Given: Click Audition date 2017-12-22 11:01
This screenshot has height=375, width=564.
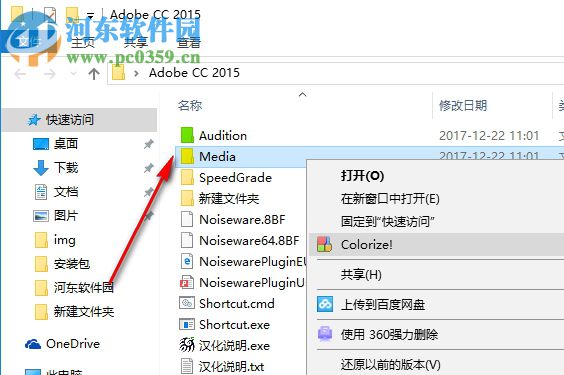Looking at the screenshot, I should pyautogui.click(x=489, y=136).
